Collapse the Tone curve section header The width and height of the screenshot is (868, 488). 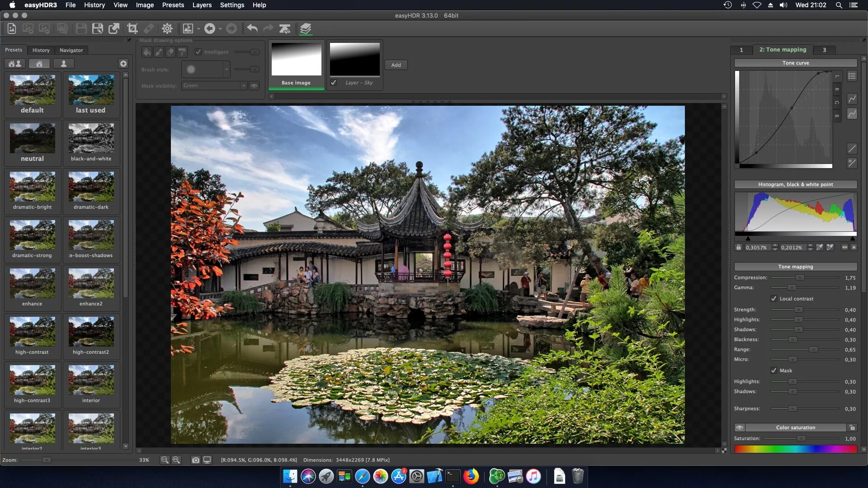point(795,63)
